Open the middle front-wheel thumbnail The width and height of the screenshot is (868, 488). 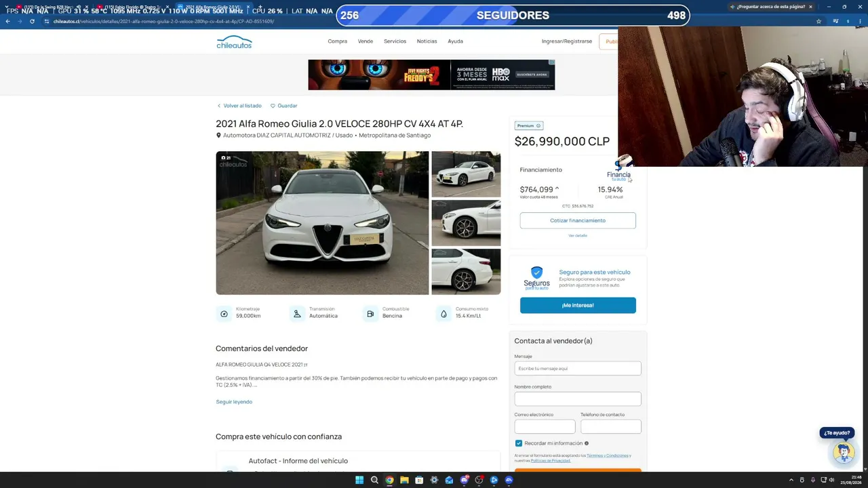(466, 223)
